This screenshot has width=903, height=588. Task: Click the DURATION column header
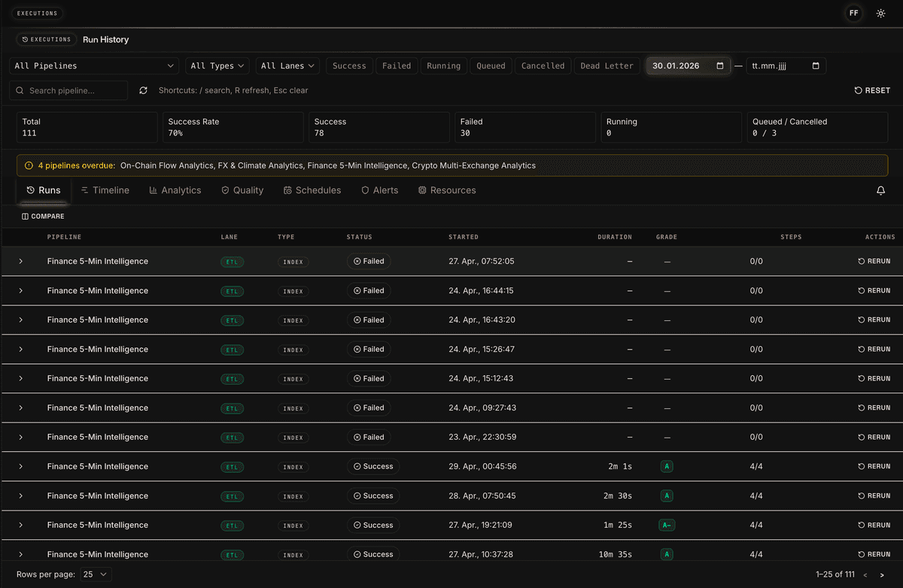(615, 238)
